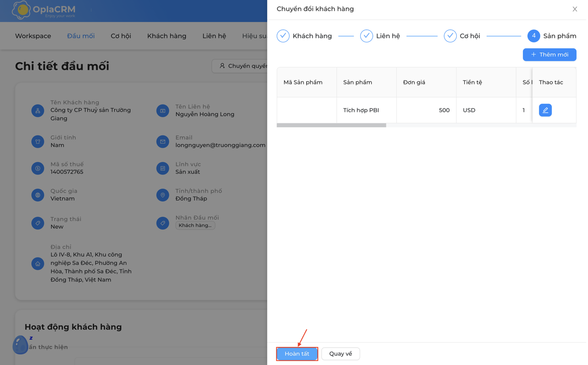Click the Nguyễn Hoàng Long contact name
The width and height of the screenshot is (588, 365).
click(205, 114)
